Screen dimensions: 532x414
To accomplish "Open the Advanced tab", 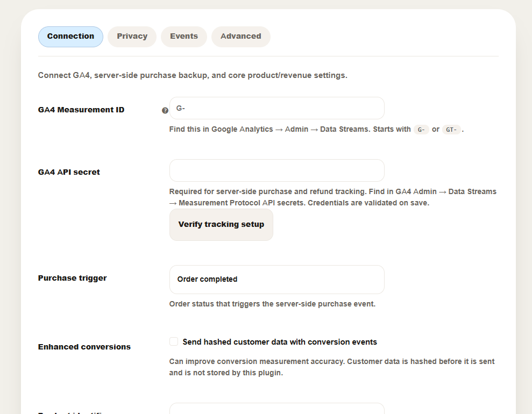I will 241,37.
